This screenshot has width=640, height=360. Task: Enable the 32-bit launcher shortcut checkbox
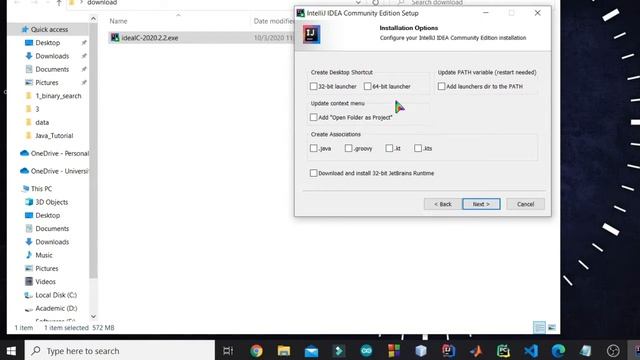click(313, 86)
